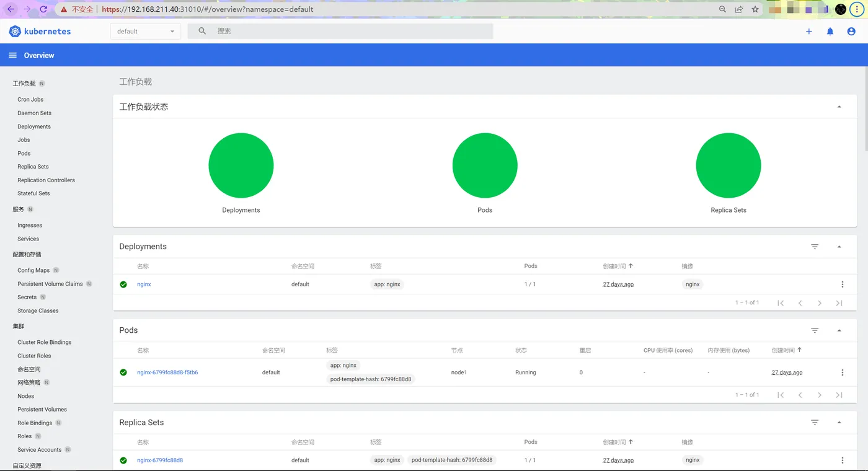Go to next page in Deployments

[820, 303]
